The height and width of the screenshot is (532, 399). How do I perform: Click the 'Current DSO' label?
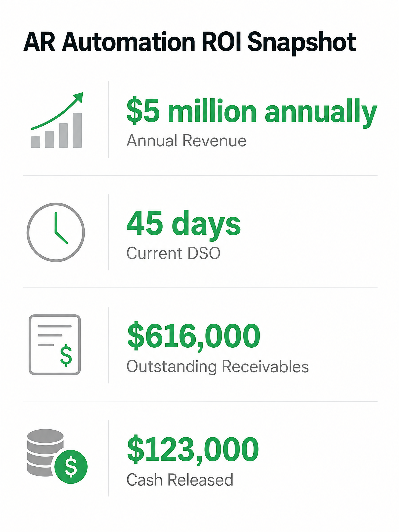[173, 253]
